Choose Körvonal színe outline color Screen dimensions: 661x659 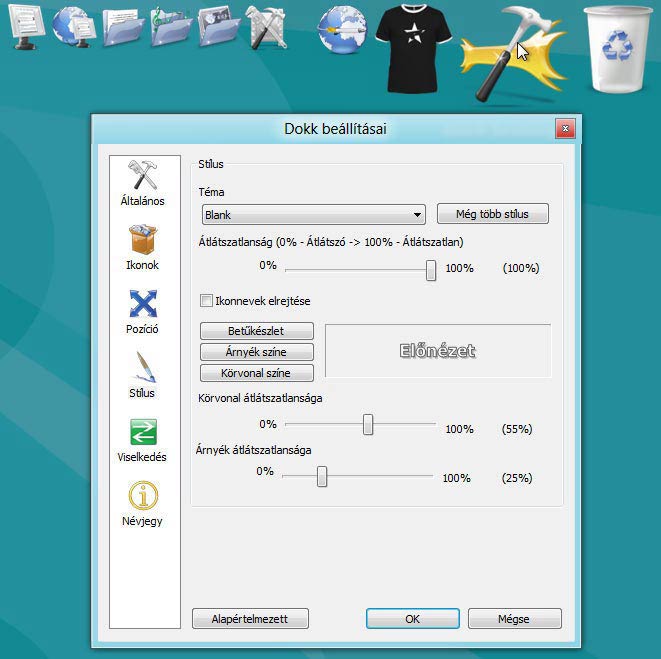(x=257, y=373)
